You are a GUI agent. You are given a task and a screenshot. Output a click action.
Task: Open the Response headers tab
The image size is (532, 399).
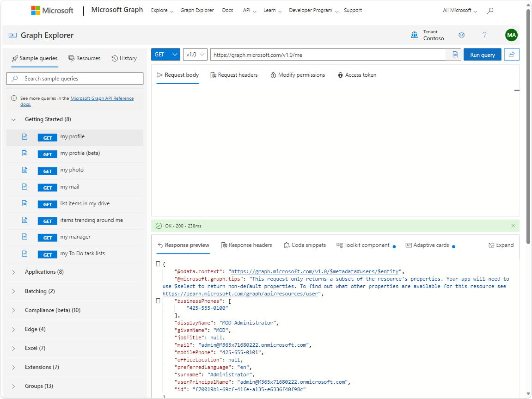pyautogui.click(x=247, y=245)
